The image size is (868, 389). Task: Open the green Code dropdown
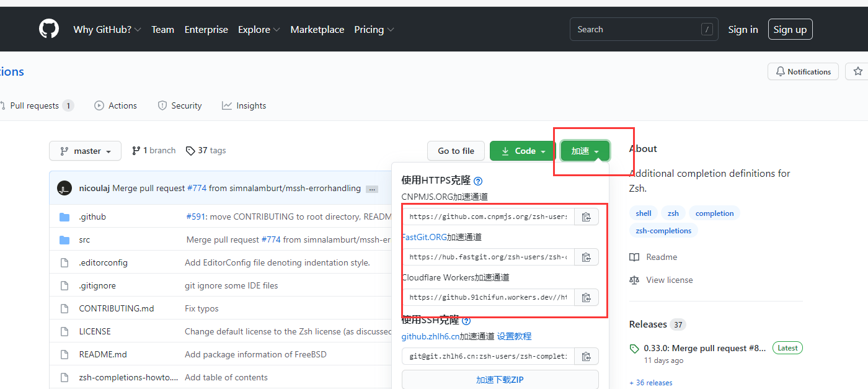(x=522, y=150)
